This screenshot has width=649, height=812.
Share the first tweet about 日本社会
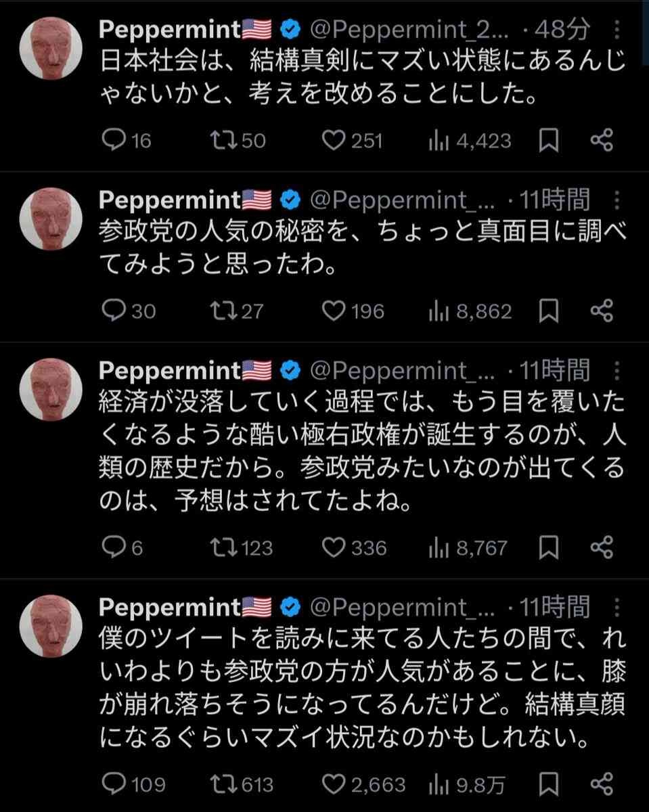pos(602,140)
